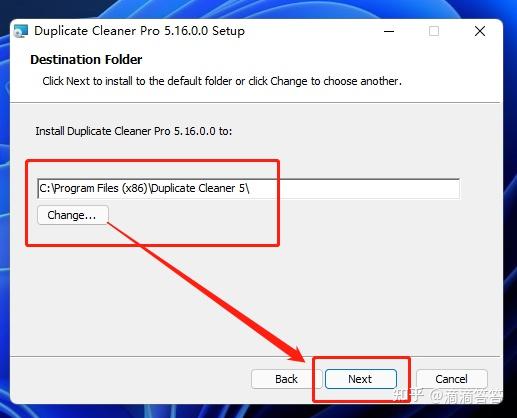This screenshot has width=517, height=418.
Task: Click the "Duplicate Cleaner Pro 5.16.0.0 Setup" title text
Action: 139,31
